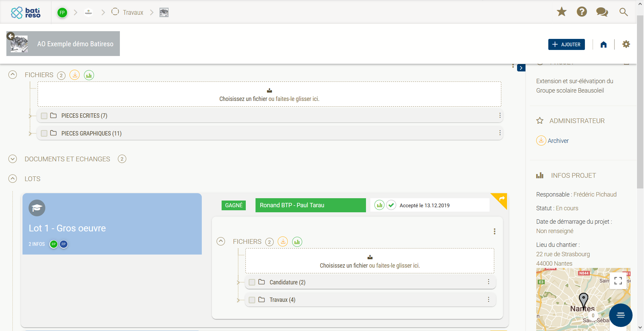Click the Archiver link

pos(558,141)
